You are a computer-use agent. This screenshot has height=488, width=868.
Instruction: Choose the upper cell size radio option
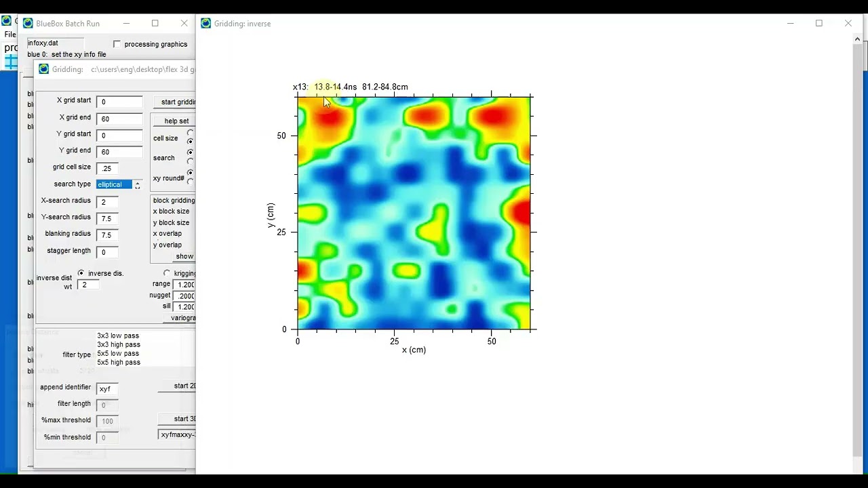pos(191,133)
